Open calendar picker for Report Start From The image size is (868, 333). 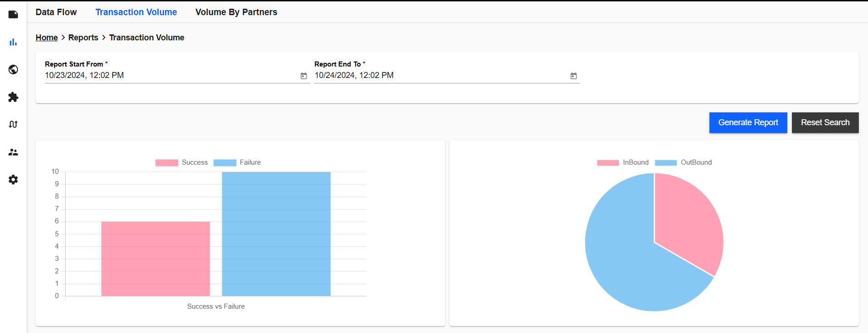303,76
